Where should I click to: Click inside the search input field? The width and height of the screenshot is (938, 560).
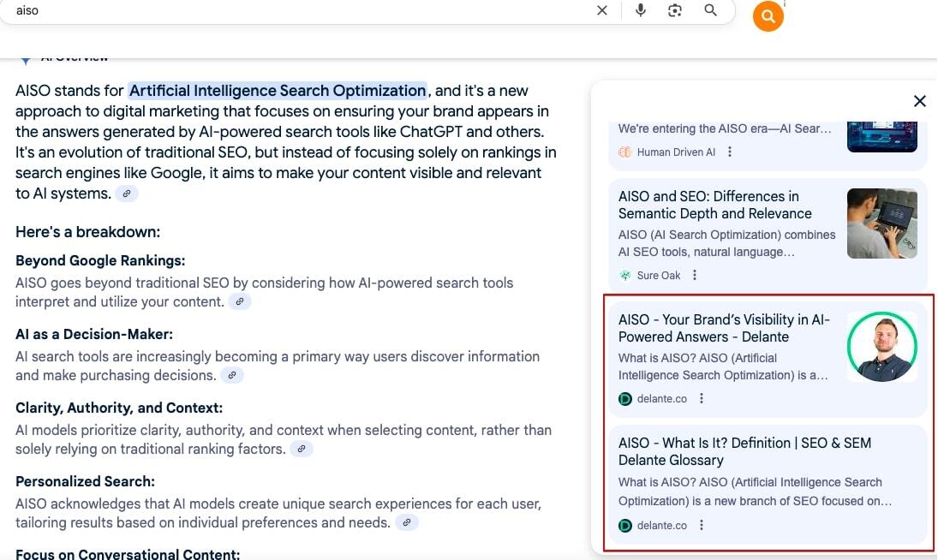click(x=257, y=10)
